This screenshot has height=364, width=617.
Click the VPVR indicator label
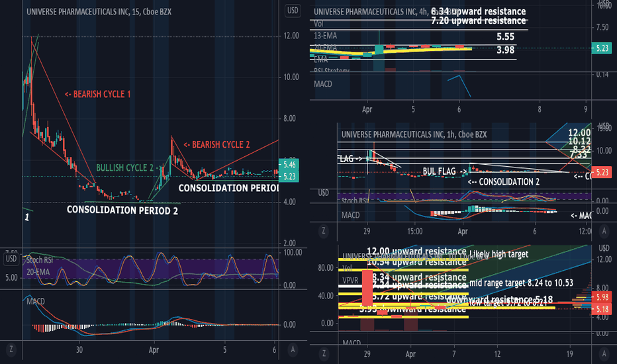(350, 281)
